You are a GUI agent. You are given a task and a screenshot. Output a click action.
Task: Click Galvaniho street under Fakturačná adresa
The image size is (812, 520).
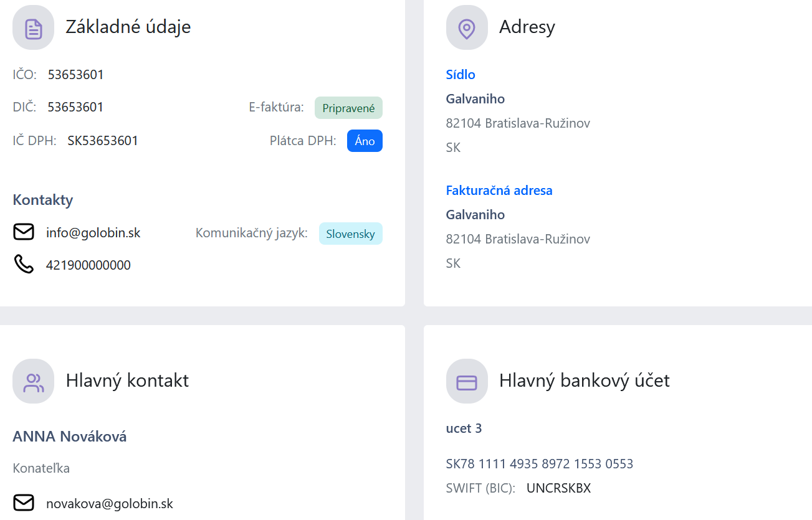tap(475, 215)
